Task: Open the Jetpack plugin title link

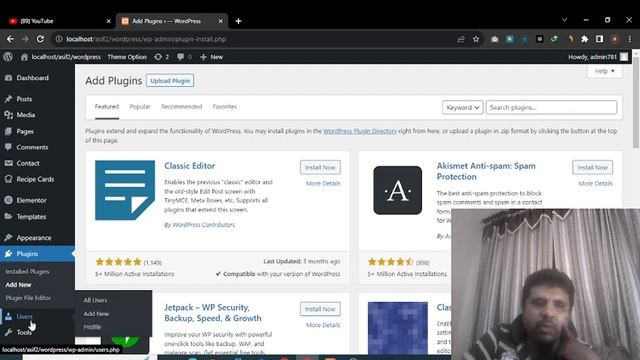Action: click(213, 313)
